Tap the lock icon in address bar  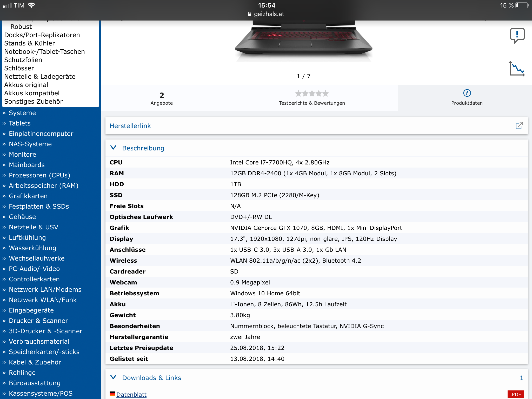coord(249,14)
